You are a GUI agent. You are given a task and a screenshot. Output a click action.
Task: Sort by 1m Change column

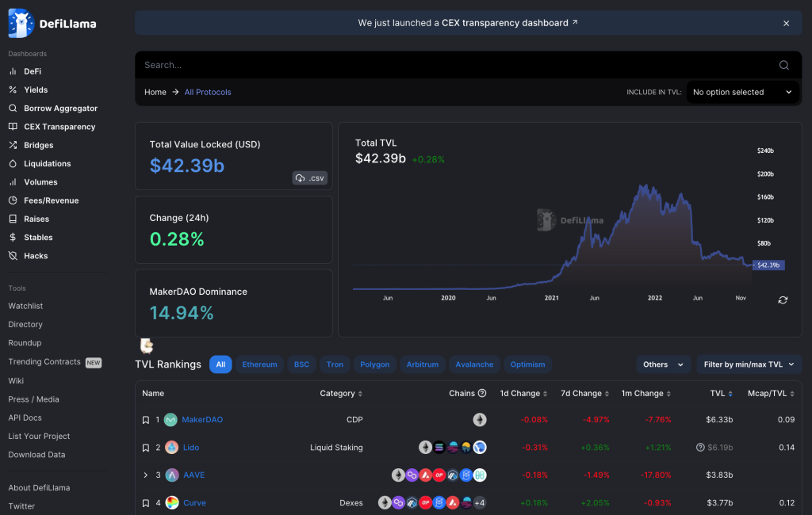tap(645, 393)
